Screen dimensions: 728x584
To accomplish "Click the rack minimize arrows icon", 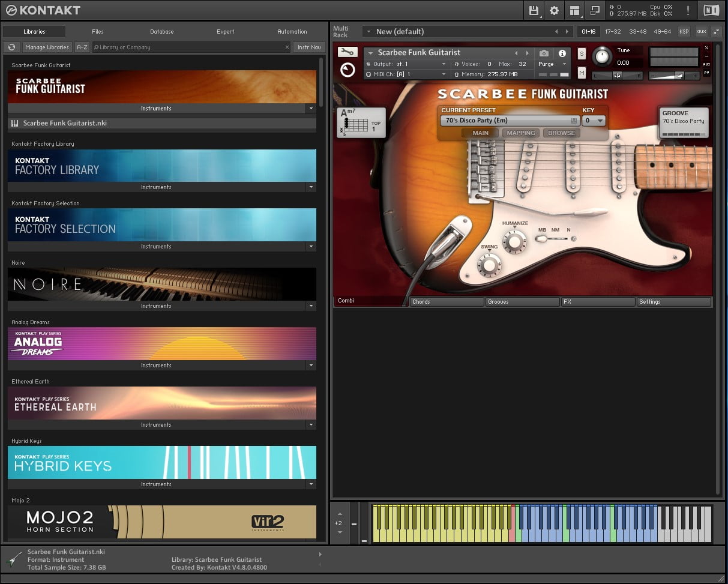I will point(717,31).
